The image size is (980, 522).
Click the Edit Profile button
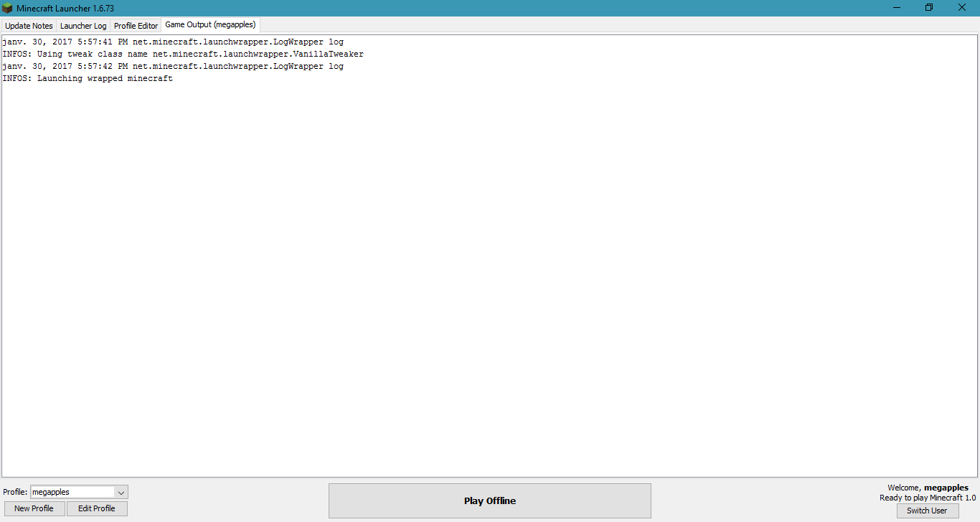[97, 508]
